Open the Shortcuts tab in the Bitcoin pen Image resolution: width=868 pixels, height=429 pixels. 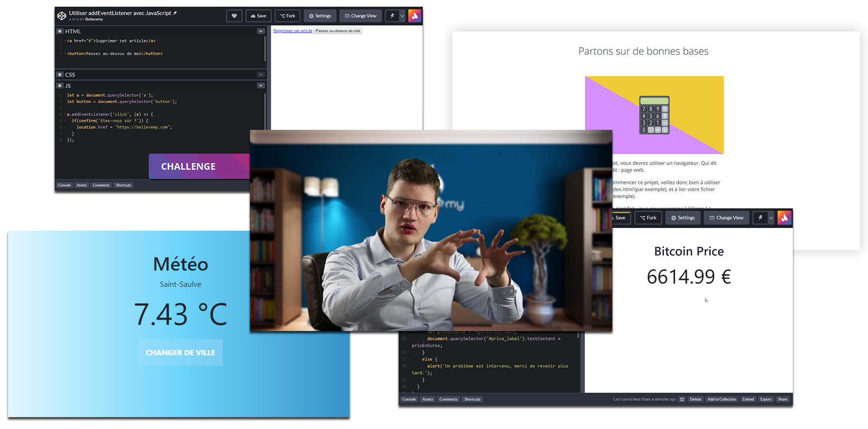472,399
